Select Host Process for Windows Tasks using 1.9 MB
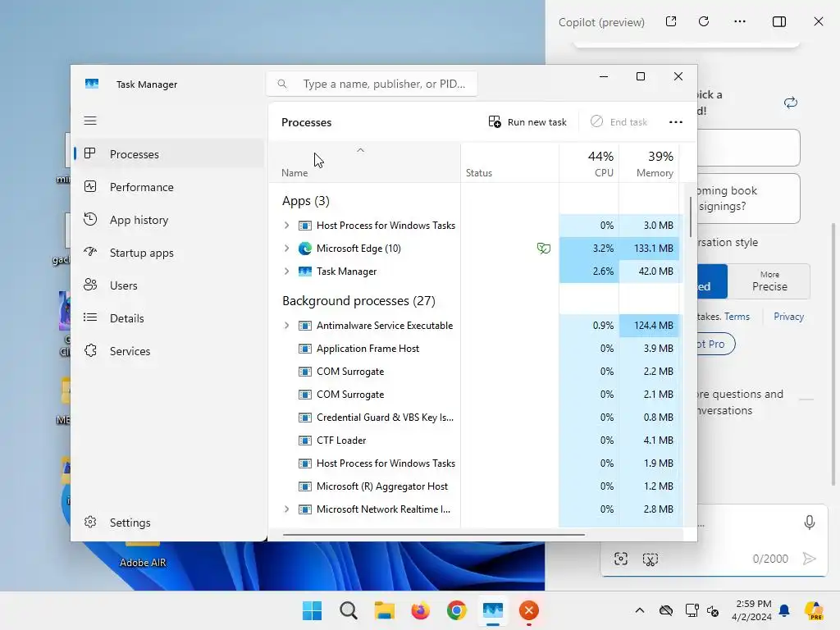The width and height of the screenshot is (840, 630). (x=474, y=463)
